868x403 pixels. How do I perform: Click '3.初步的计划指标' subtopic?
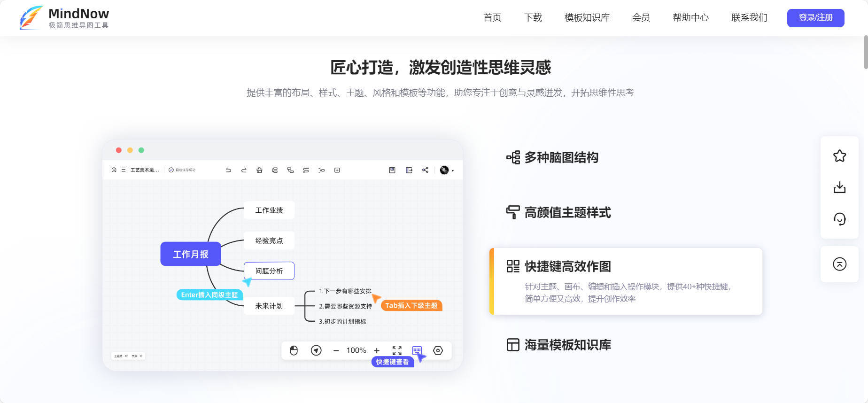[343, 322]
